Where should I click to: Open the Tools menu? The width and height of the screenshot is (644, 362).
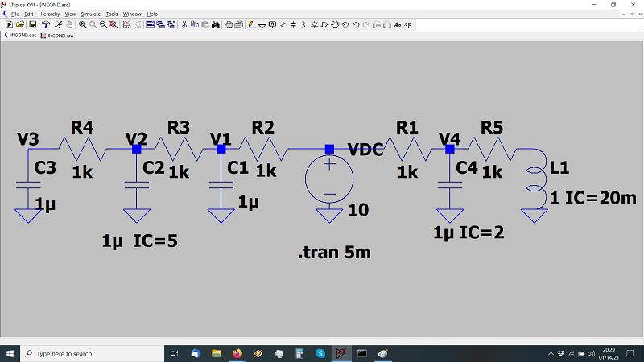pos(111,14)
